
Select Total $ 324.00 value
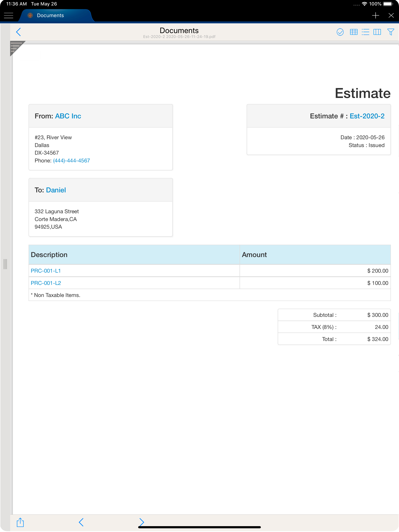pos(378,339)
